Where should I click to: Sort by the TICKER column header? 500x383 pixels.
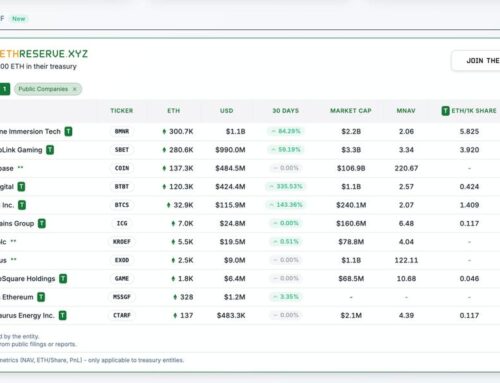[x=122, y=111]
